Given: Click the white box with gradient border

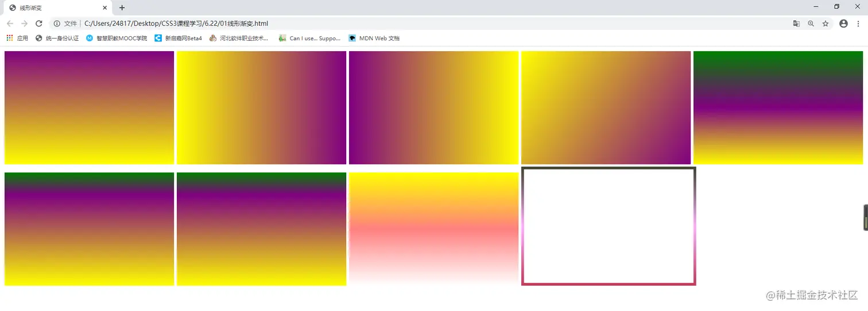Looking at the screenshot, I should tap(609, 226).
